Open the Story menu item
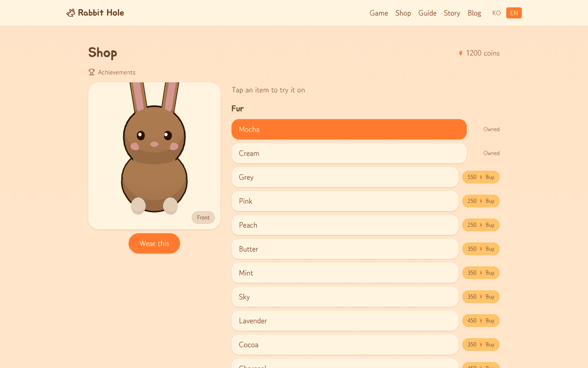This screenshot has width=588, height=368. pyautogui.click(x=452, y=13)
